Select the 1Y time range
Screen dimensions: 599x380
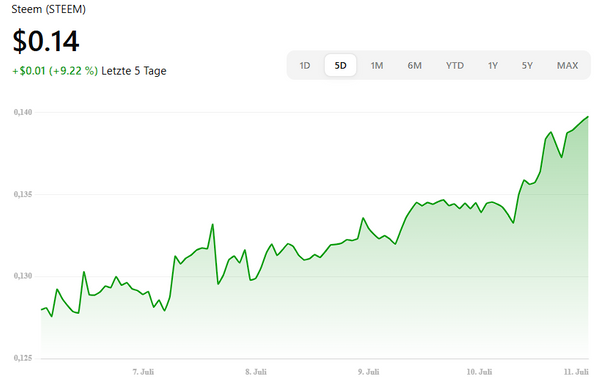(493, 66)
